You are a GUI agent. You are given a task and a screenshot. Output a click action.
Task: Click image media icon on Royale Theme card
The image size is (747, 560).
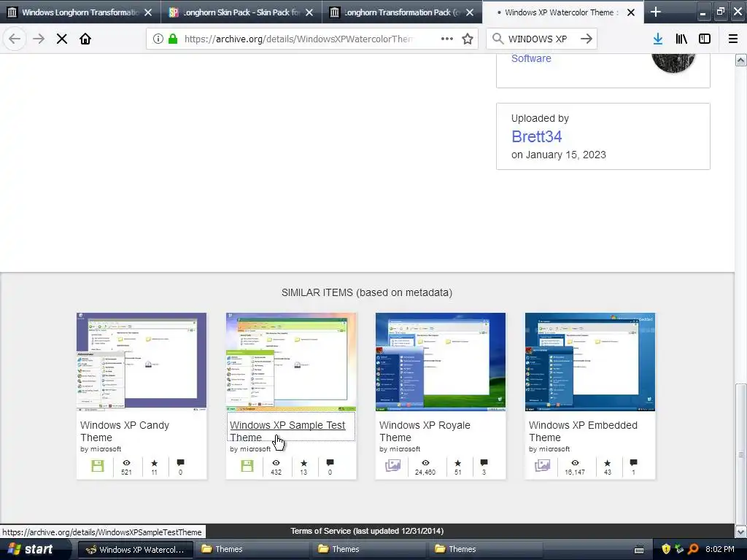click(393, 465)
